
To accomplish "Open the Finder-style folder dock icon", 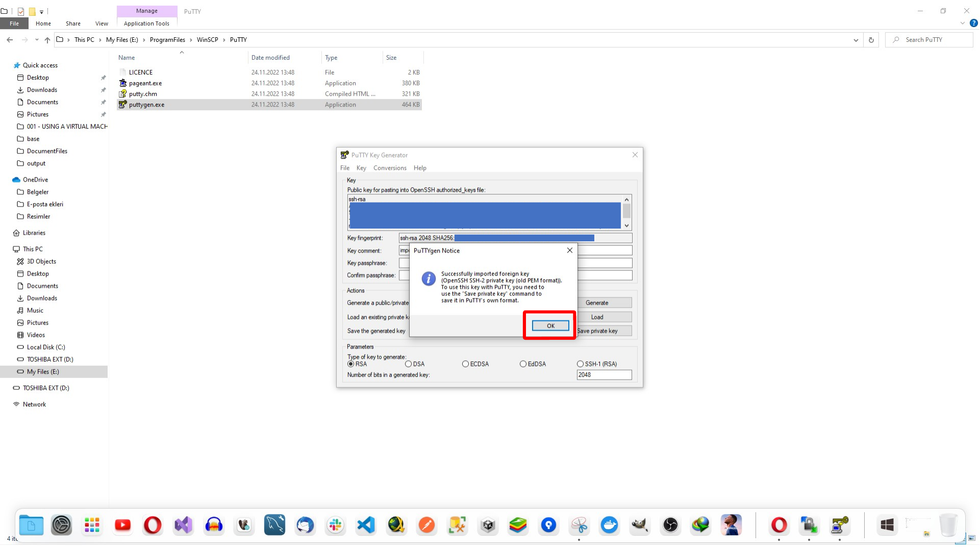I will point(31,525).
